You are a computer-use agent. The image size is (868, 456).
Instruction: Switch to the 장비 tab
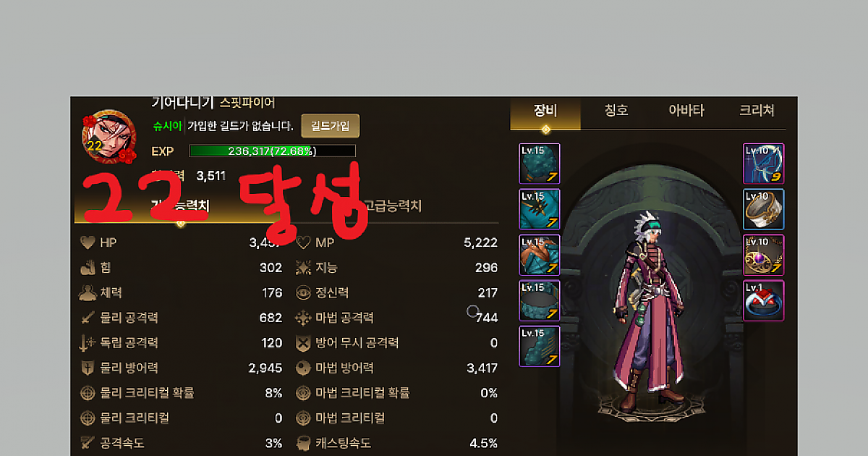coord(546,111)
